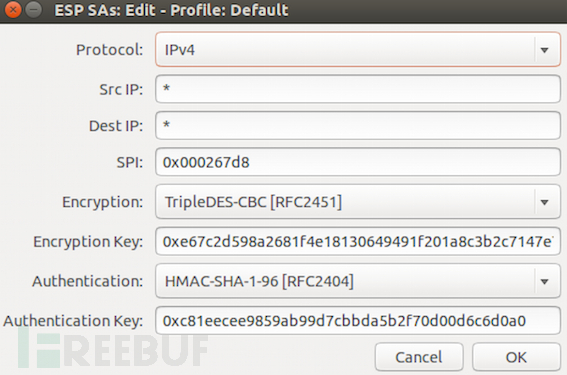Cancel editing the ESP SA entry
This screenshot has width=567, height=375.
click(x=419, y=357)
